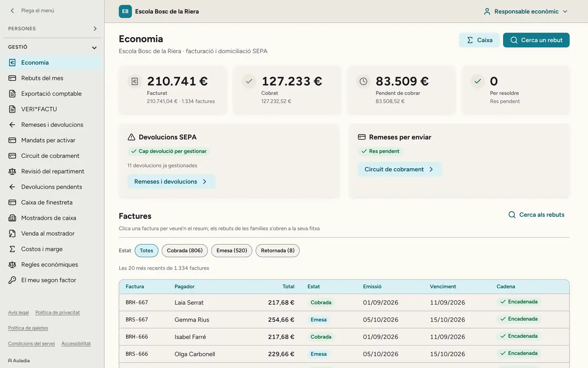Open invoice BRH-667 for Laia Serrat
The height and width of the screenshot is (368, 588).
(x=344, y=303)
